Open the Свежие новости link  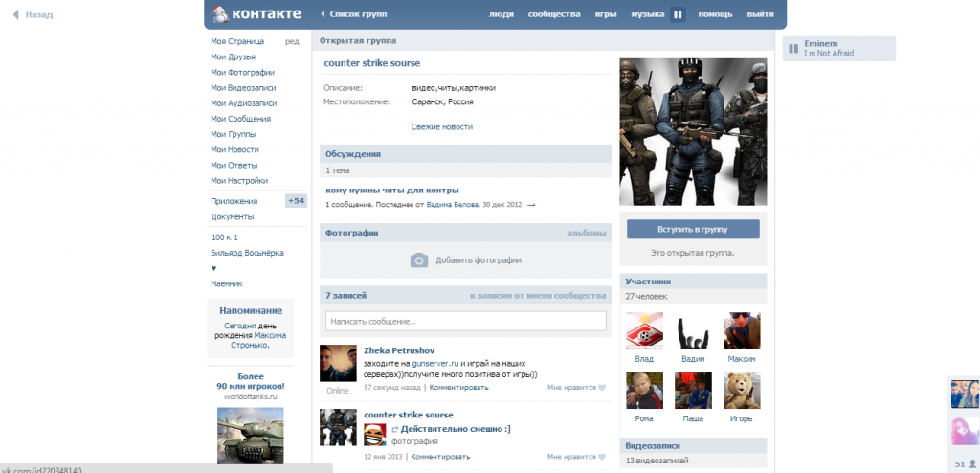pyautogui.click(x=441, y=126)
